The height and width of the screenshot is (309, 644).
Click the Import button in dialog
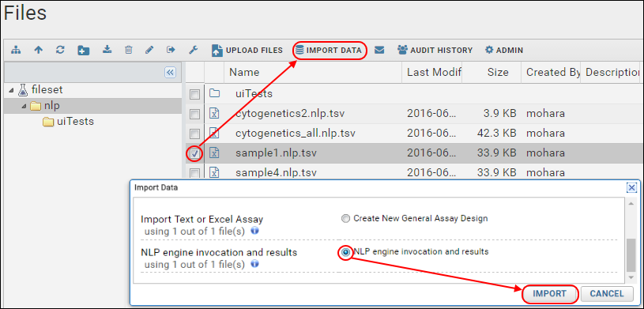[549, 294]
